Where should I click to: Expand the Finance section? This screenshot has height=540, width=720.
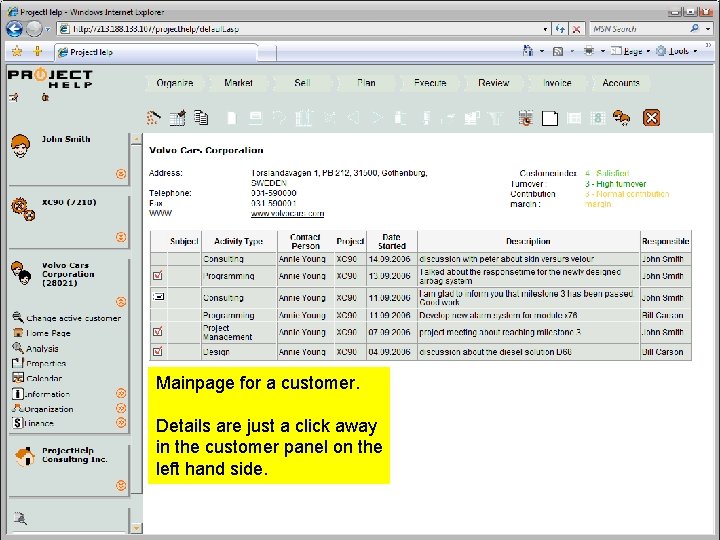pos(121,422)
